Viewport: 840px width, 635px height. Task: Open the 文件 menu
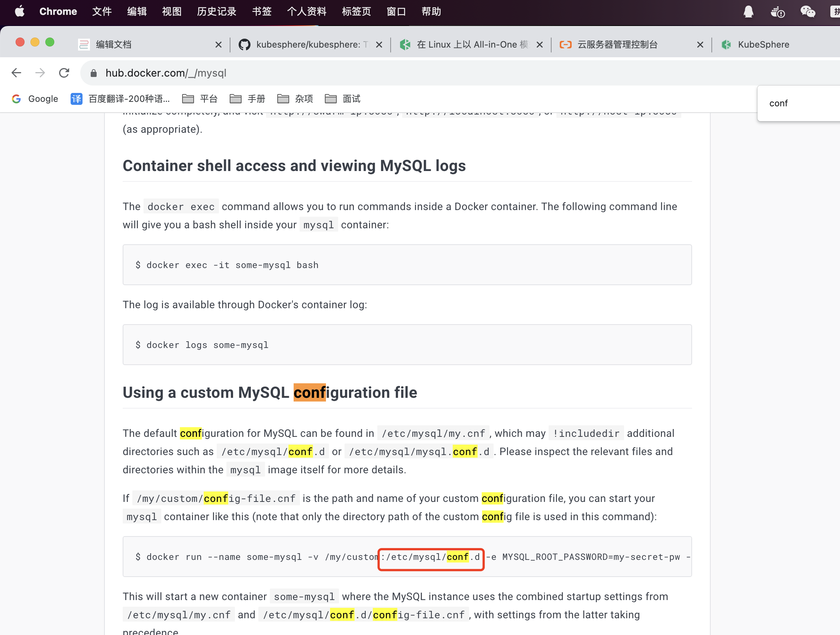(x=102, y=12)
